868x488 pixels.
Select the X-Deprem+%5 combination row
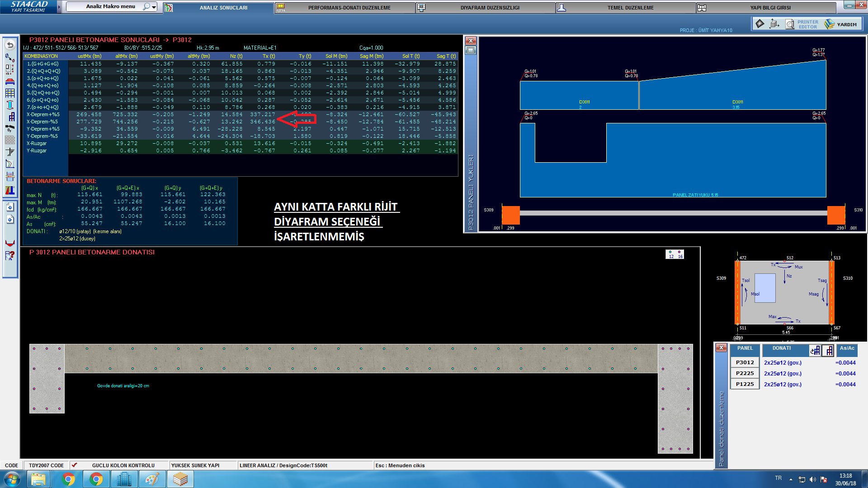coord(43,114)
